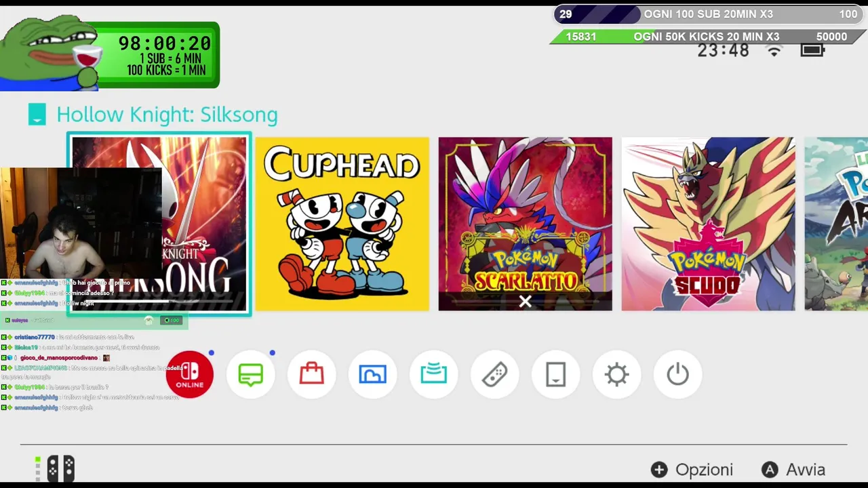Click the 23:48 clock text
The height and width of the screenshot is (488, 868).
724,50
